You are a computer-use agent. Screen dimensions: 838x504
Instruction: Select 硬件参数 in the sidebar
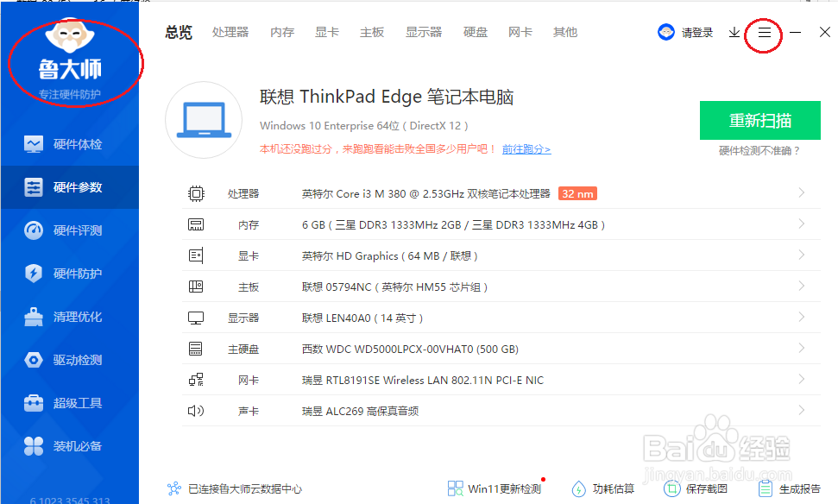pos(70,187)
